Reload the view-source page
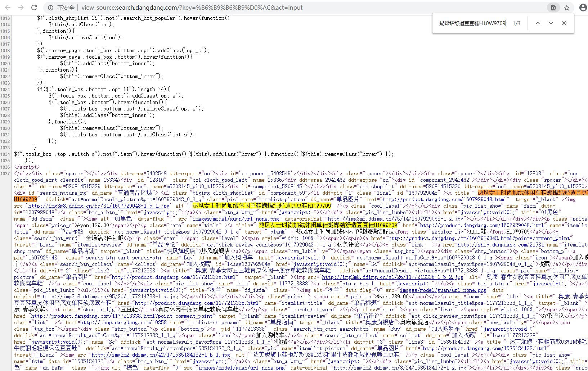 34,8
